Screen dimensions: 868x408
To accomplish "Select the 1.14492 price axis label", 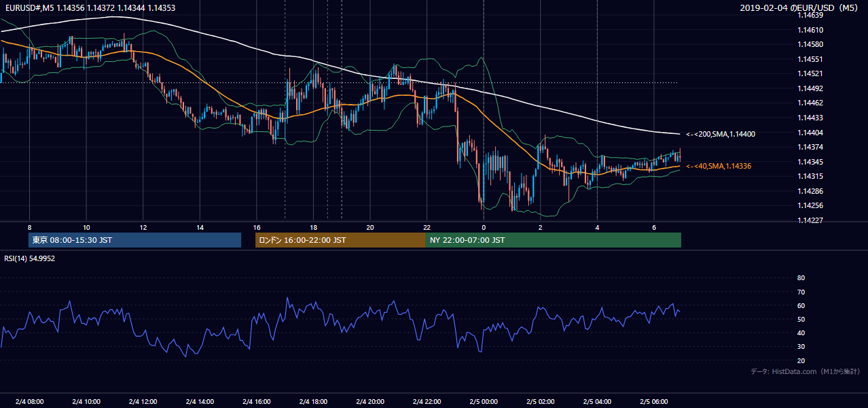I will (x=811, y=88).
